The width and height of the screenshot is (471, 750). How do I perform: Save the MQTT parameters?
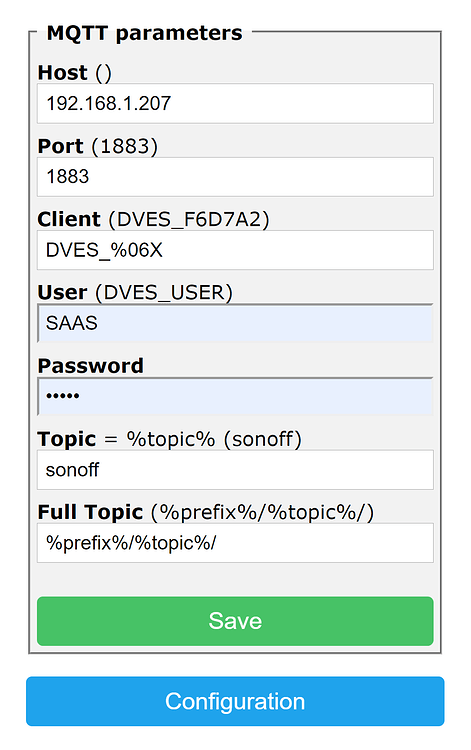click(x=235, y=621)
